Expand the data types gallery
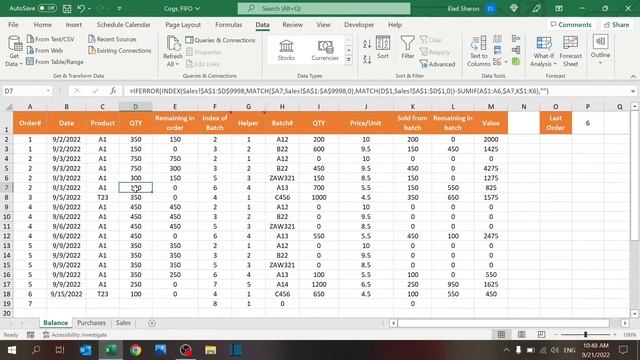This screenshot has height=360, width=640. 349,60
